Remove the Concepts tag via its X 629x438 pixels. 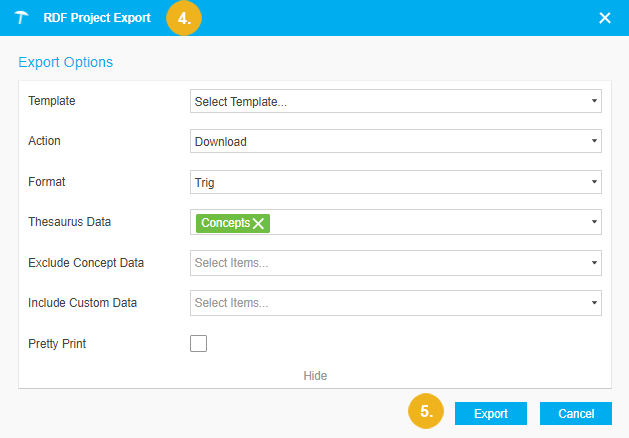point(259,223)
